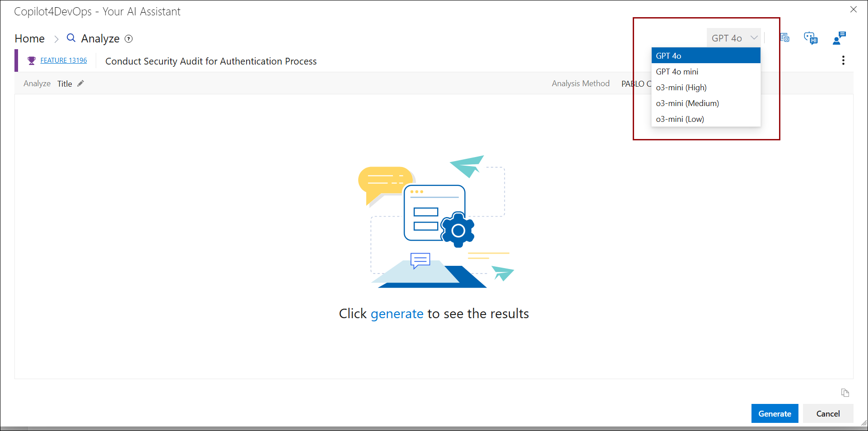Open the GPT 4o model dropdown
The width and height of the screenshot is (868, 431).
tap(733, 38)
